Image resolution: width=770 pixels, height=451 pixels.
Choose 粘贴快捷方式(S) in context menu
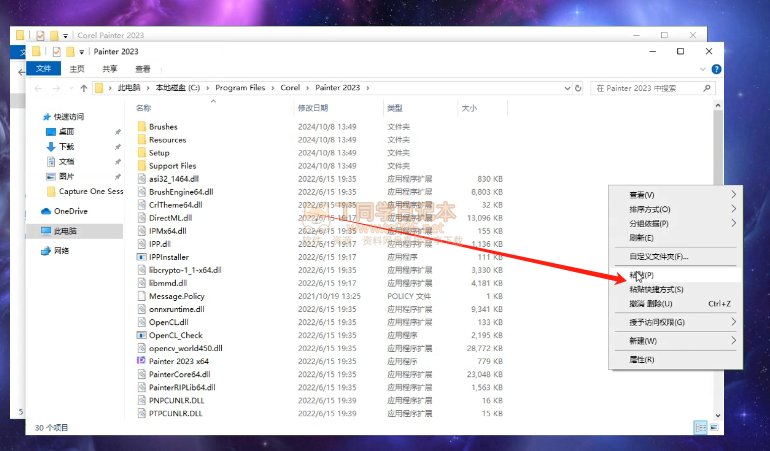tap(676, 289)
